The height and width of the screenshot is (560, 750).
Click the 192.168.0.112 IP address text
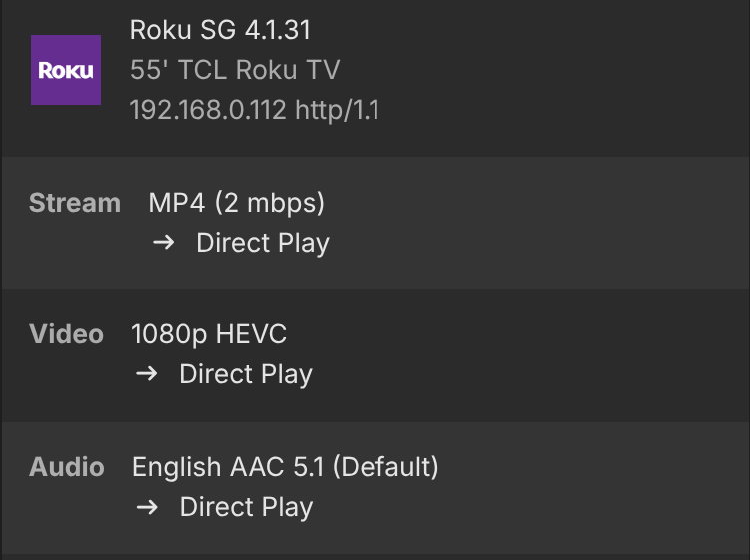[207, 110]
